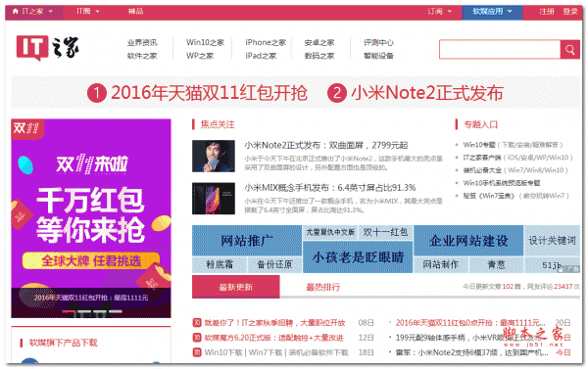Screen dimensions: 588x369
Task: Click the 小孩老是眨眼睛 ad block
Action: click(358, 257)
